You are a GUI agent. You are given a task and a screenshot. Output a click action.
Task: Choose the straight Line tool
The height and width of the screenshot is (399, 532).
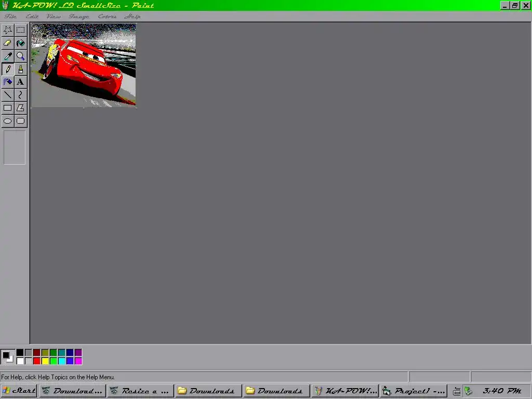(x=8, y=95)
